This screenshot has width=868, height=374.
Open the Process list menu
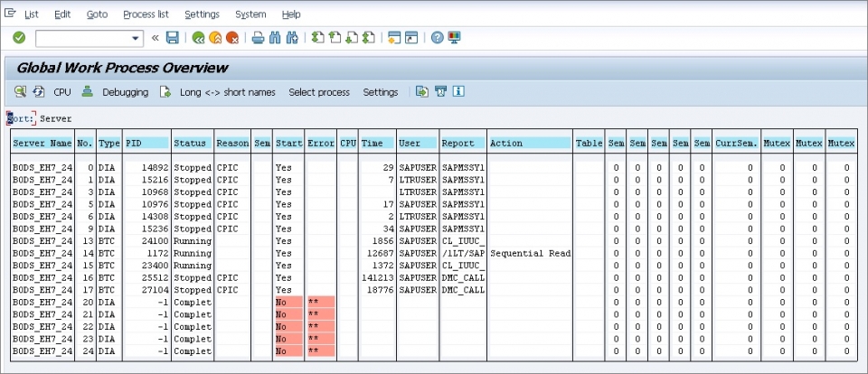(146, 14)
